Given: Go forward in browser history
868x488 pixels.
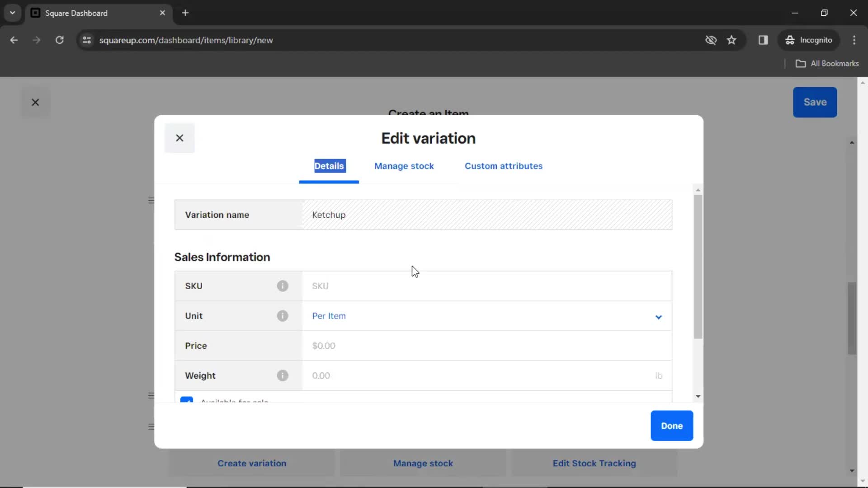Looking at the screenshot, I should coord(37,40).
